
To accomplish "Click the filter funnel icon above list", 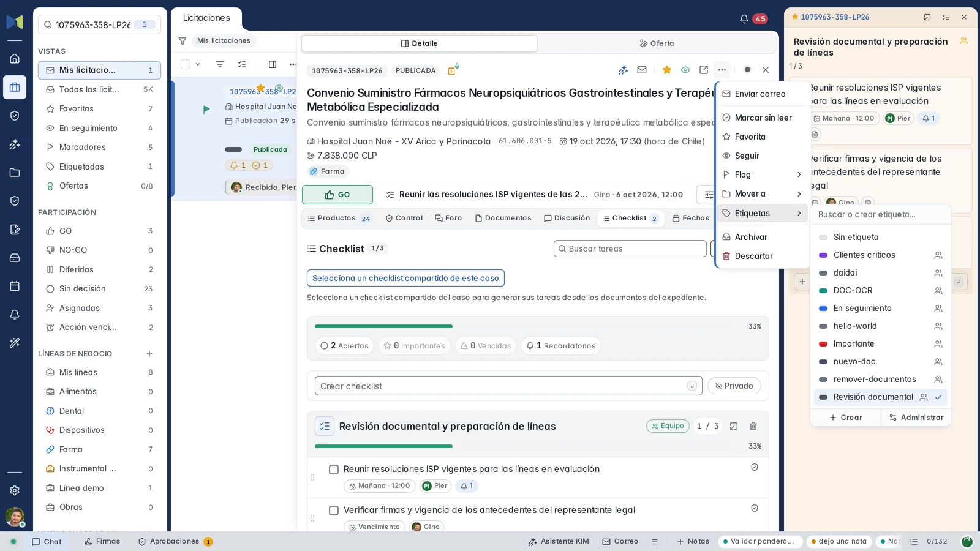I will [183, 41].
